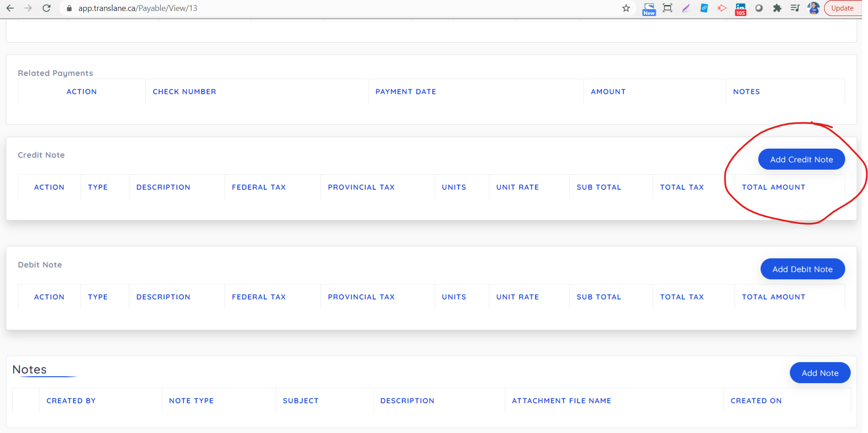Open the blue link-clip extension
Viewport: 868px width, 433px height.
(704, 8)
